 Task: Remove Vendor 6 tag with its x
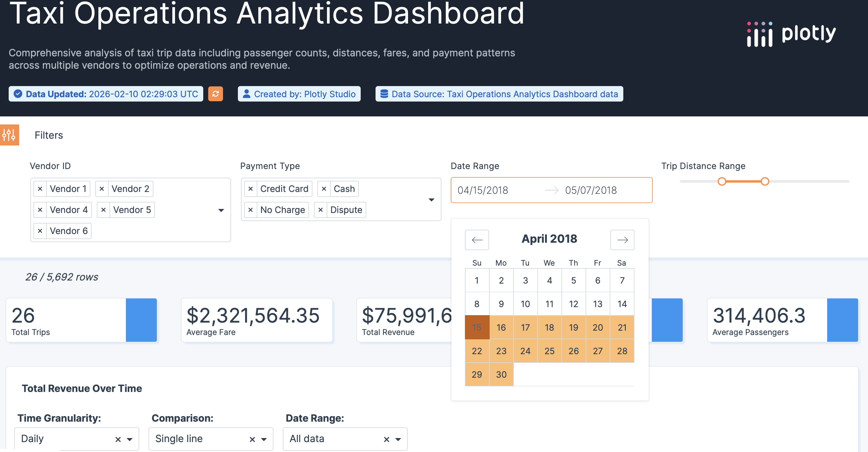point(40,231)
